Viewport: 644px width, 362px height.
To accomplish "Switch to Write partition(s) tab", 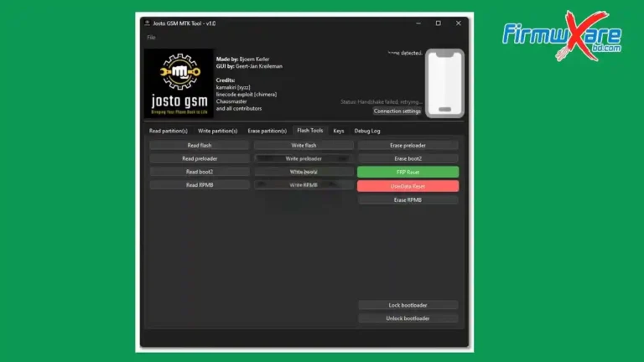I will (x=218, y=131).
